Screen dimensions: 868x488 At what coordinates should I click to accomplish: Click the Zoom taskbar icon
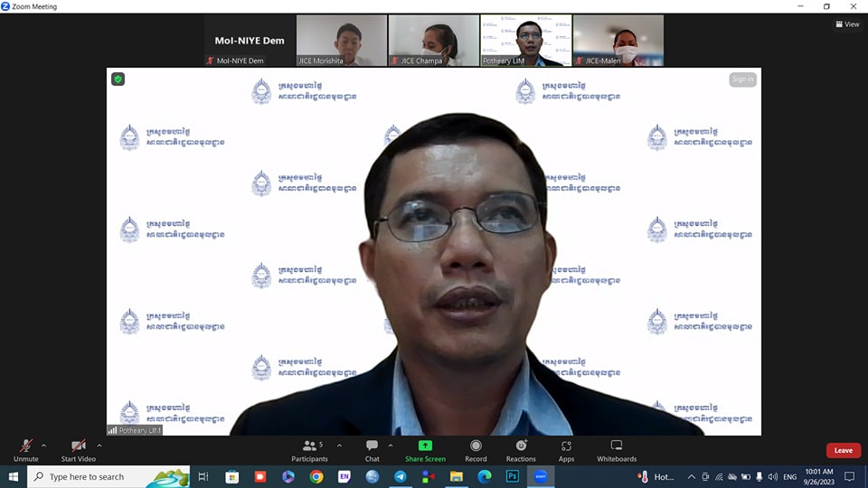541,476
